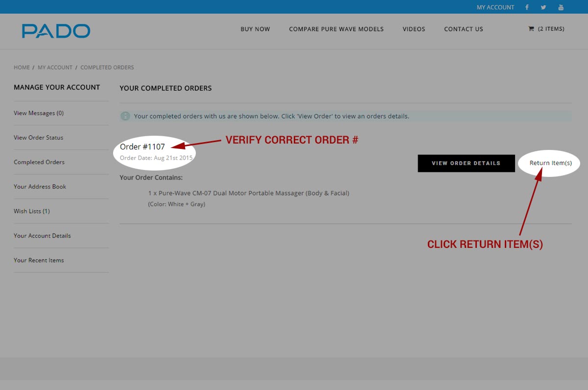Select COMPARE PURE WAVE MODELS menu
The width and height of the screenshot is (588, 390).
pos(336,29)
